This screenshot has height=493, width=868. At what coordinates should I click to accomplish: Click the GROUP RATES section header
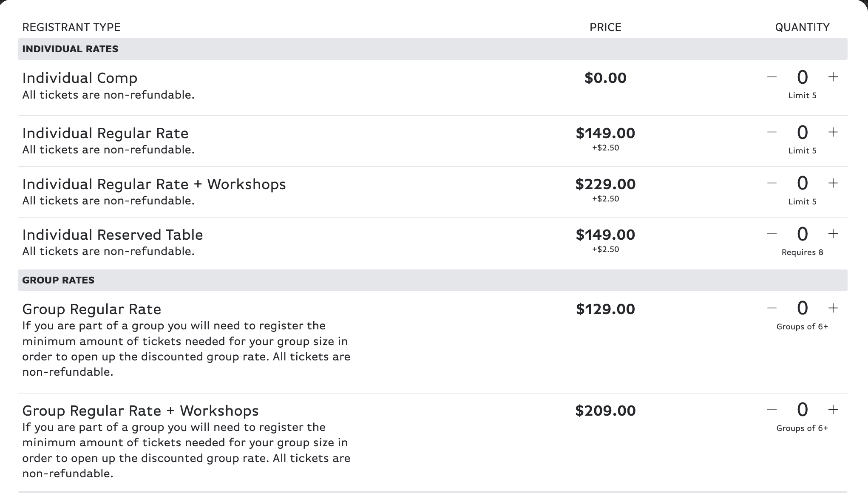point(58,280)
